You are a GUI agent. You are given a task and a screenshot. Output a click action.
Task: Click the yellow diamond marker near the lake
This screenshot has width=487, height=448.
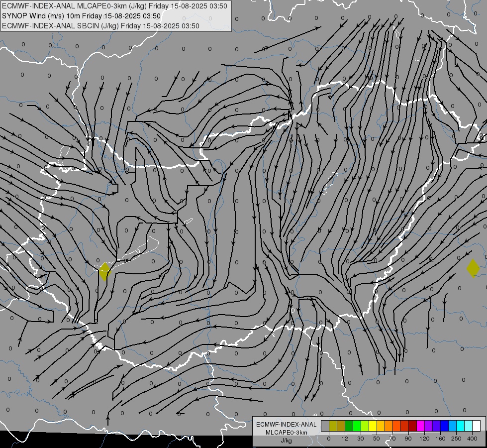click(x=104, y=271)
